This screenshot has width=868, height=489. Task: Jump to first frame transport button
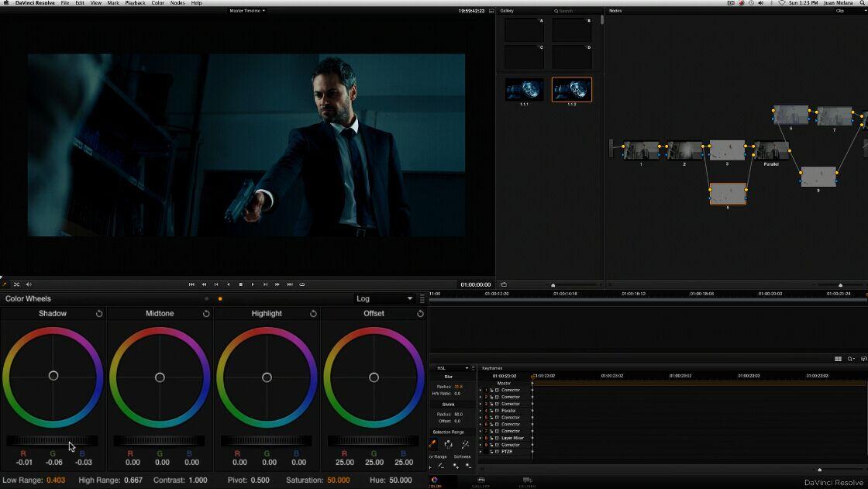click(191, 284)
